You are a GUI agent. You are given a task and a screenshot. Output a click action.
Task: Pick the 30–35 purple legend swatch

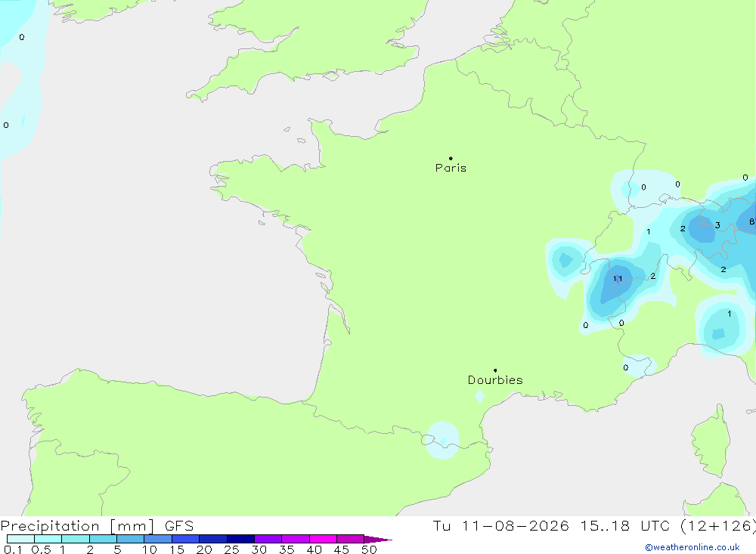(268, 539)
